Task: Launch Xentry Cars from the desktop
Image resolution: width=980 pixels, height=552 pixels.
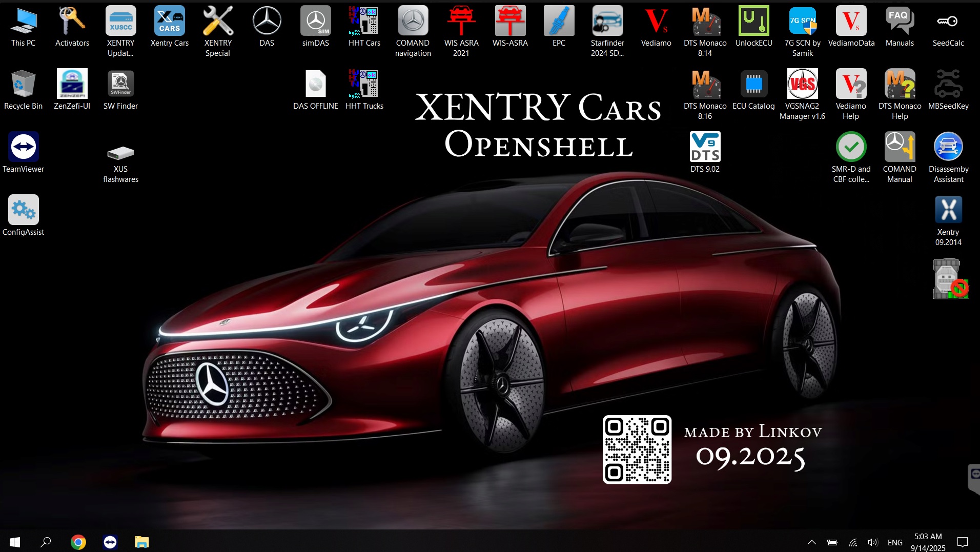Action: (169, 21)
